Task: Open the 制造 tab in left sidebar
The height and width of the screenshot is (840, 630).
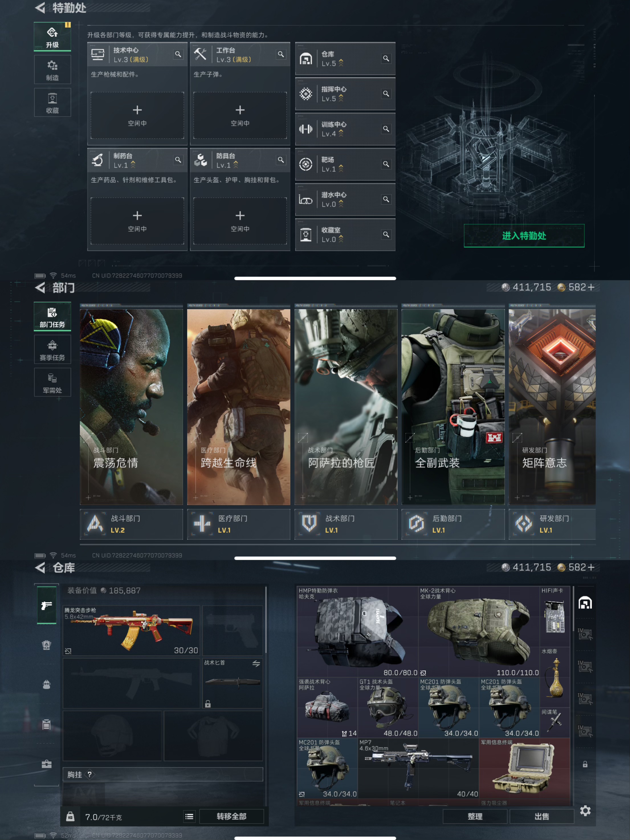Action: coord(52,70)
